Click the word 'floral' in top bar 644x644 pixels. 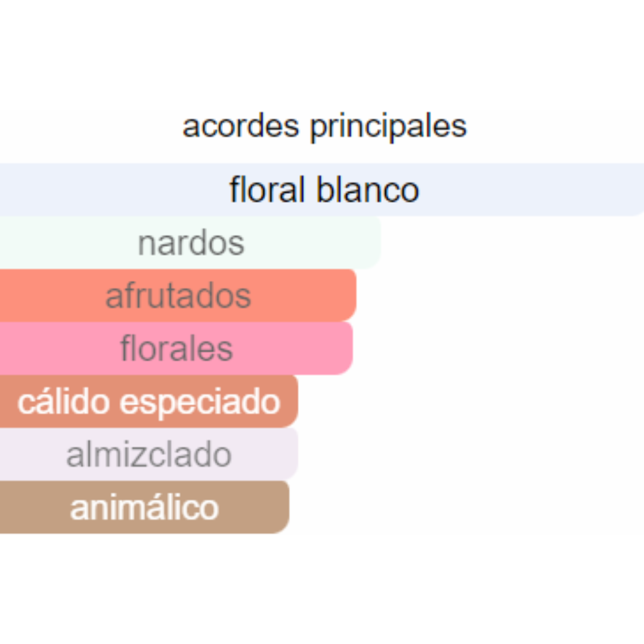[268, 190]
